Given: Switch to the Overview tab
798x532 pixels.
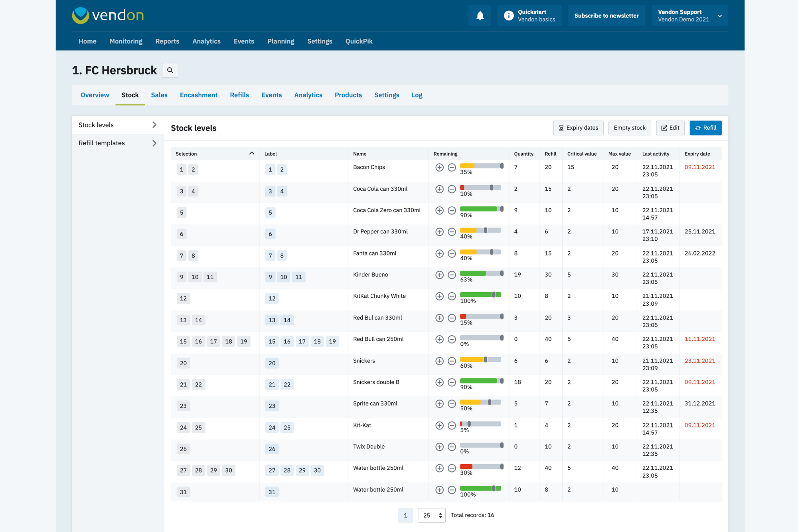Looking at the screenshot, I should click(95, 95).
